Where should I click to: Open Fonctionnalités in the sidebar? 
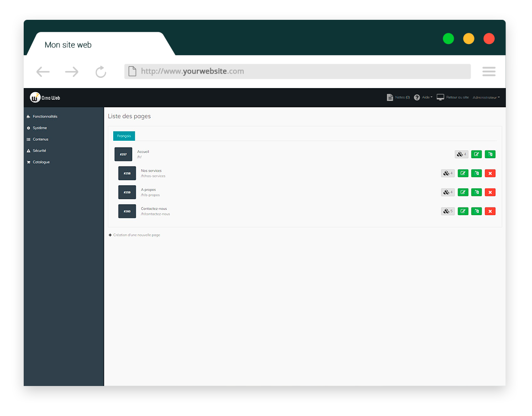(42, 117)
